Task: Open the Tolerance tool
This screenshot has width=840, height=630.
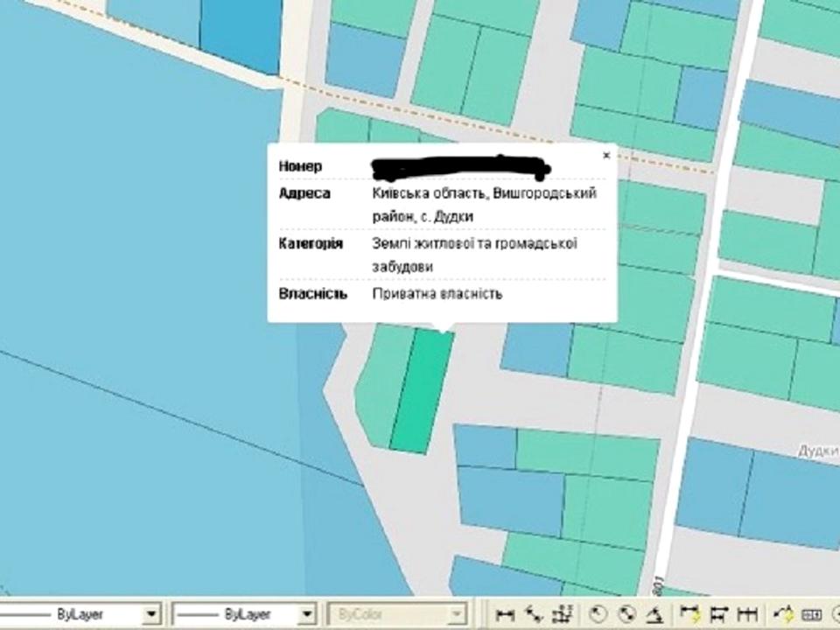Action: click(x=811, y=613)
